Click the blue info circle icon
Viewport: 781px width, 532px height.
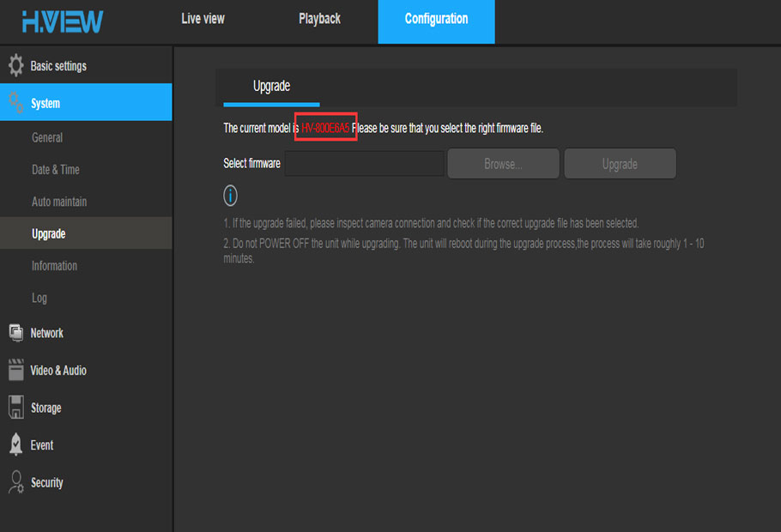(x=230, y=196)
